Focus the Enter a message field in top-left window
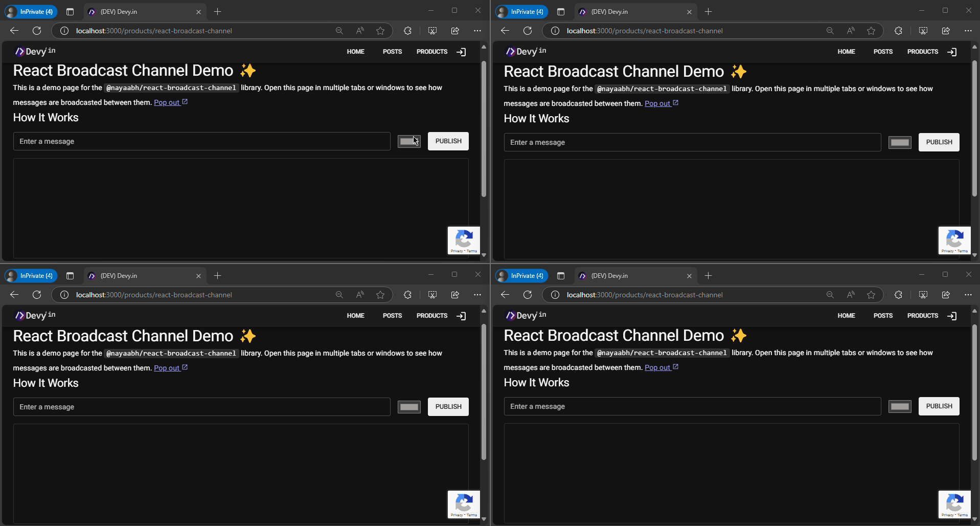Viewport: 980px width, 526px height. point(202,141)
